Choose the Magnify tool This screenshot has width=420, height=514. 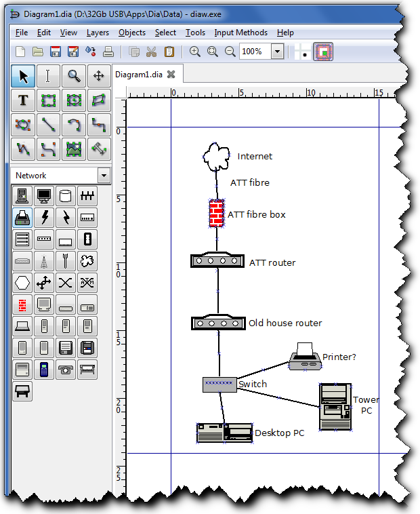click(x=73, y=76)
